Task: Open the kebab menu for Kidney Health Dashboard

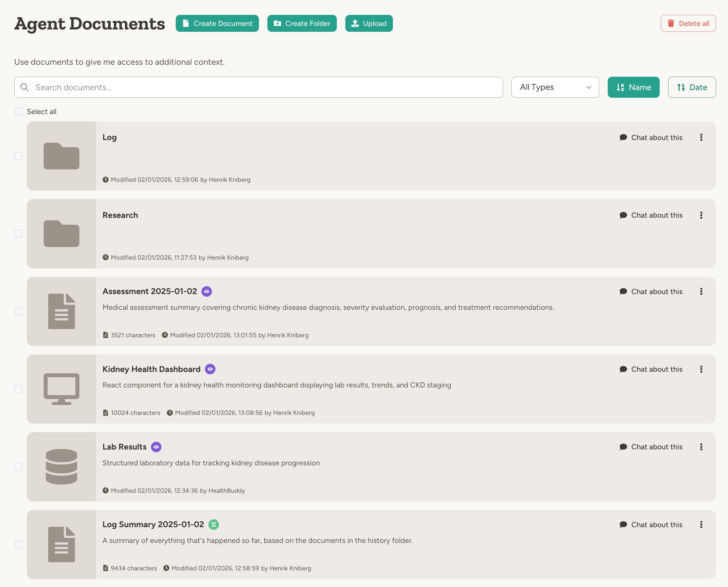Action: [701, 369]
